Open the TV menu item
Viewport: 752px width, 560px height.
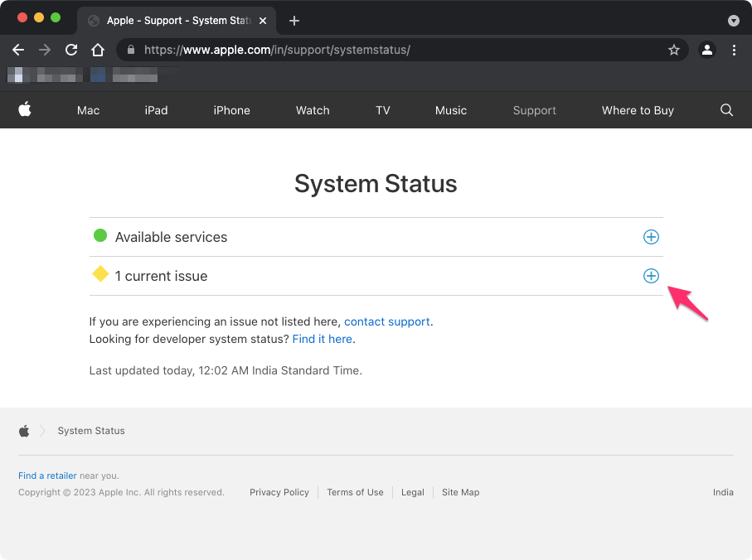pos(383,110)
